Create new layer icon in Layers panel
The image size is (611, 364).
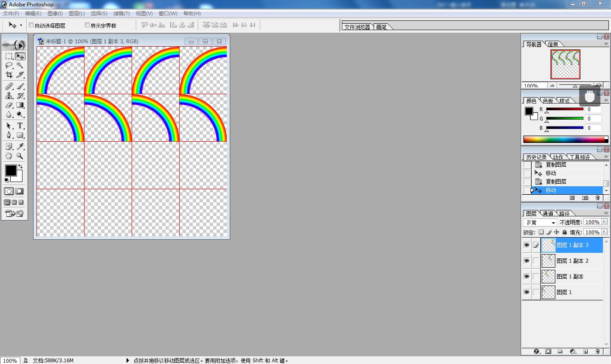click(585, 351)
